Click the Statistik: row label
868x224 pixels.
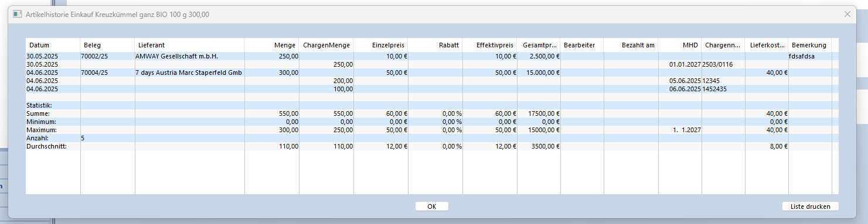[39, 105]
